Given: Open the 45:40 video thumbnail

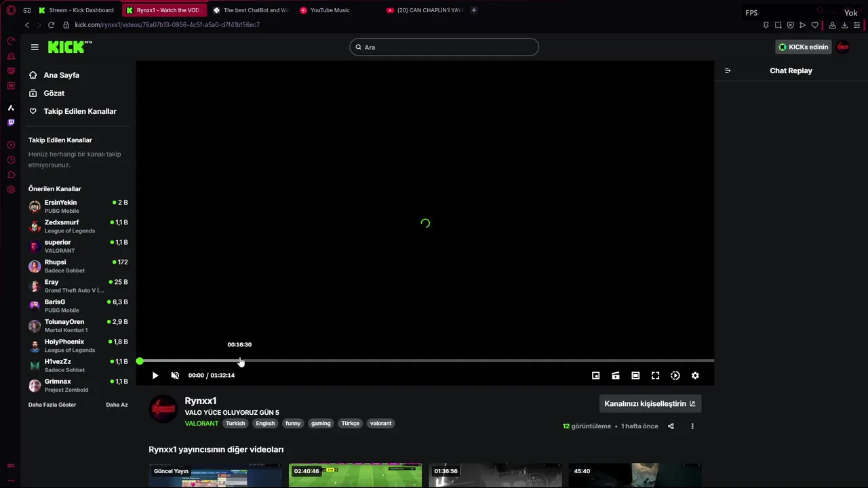Looking at the screenshot, I should pyautogui.click(x=635, y=476).
